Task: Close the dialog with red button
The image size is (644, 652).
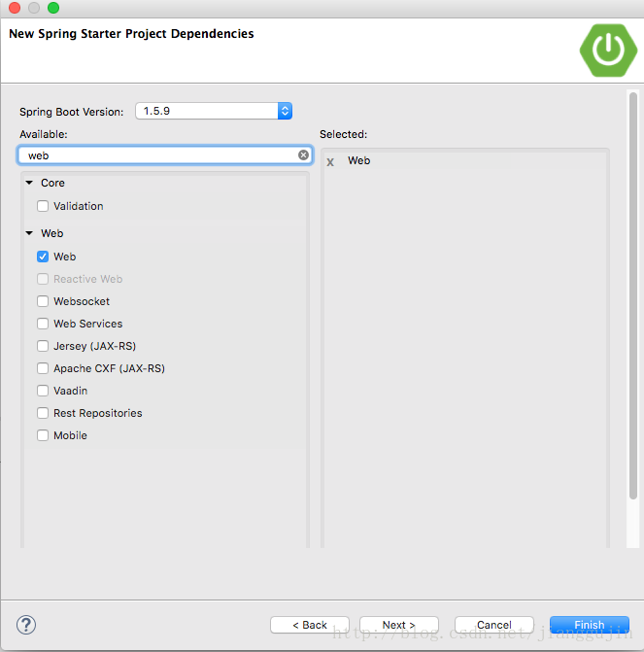Action: [x=15, y=8]
